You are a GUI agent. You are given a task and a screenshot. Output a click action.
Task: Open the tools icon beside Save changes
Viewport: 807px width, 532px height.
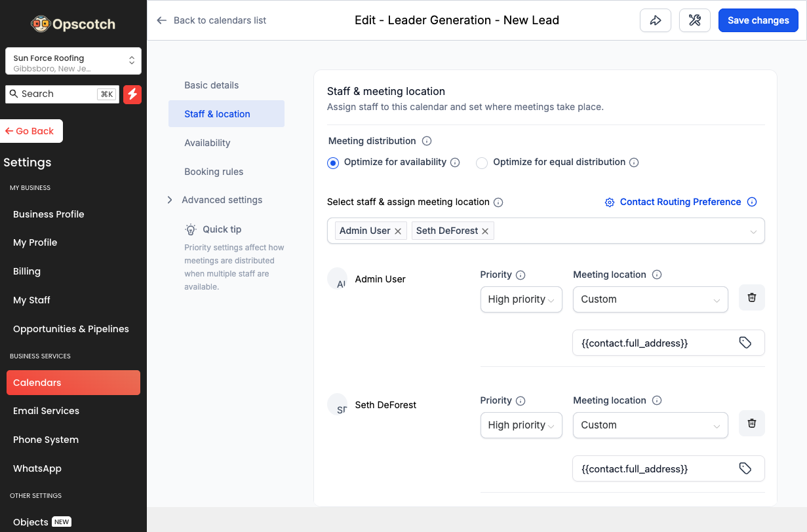(x=695, y=20)
